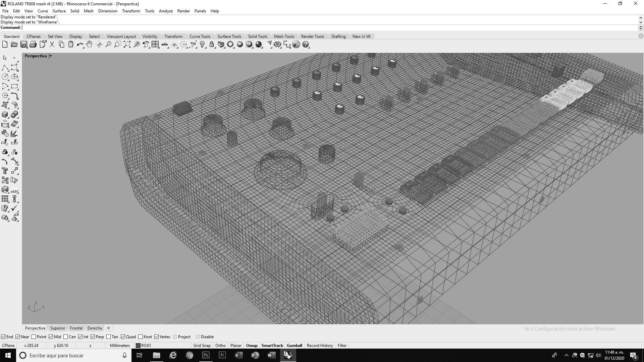The width and height of the screenshot is (644, 362).
Task: Select the Box solid tool in the left toolbar
Action: click(5, 115)
